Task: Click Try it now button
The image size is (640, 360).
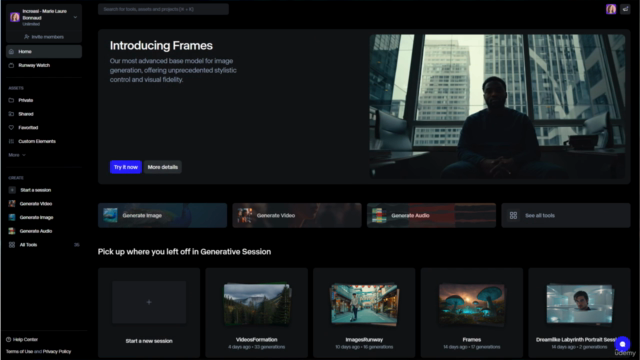Action: click(x=126, y=167)
